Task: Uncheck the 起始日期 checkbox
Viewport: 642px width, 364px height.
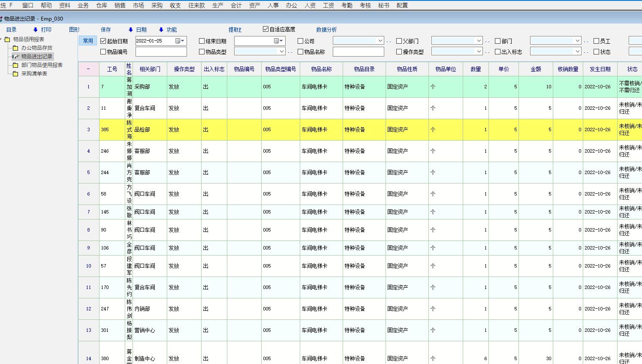Action: click(x=103, y=41)
